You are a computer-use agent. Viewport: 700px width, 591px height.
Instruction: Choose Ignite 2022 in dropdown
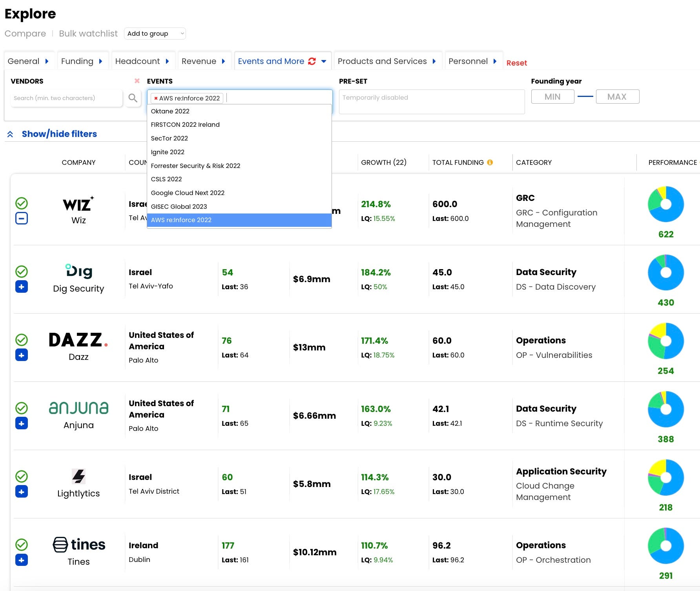(239, 152)
